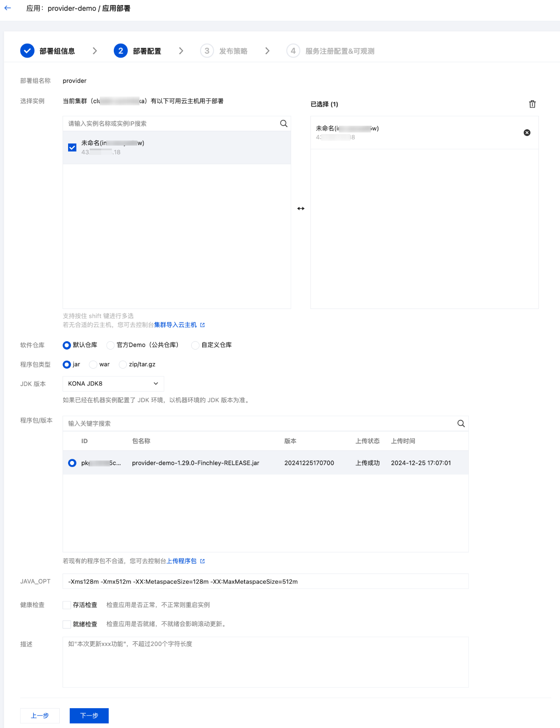The width and height of the screenshot is (560, 728).
Task: Select 官方Demo（公共仓库）option
Action: 110,345
